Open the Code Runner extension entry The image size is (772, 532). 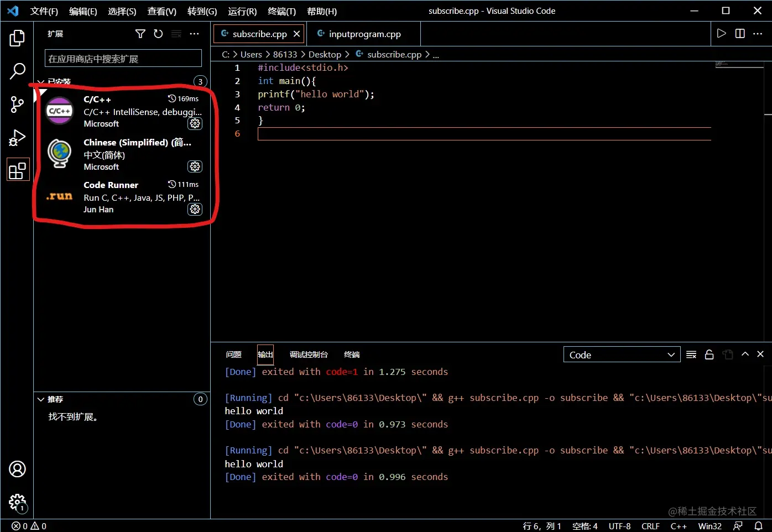point(122,197)
